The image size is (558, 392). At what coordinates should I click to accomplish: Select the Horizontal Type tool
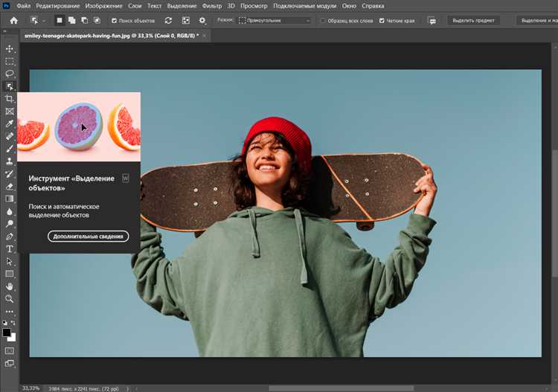(x=10, y=249)
